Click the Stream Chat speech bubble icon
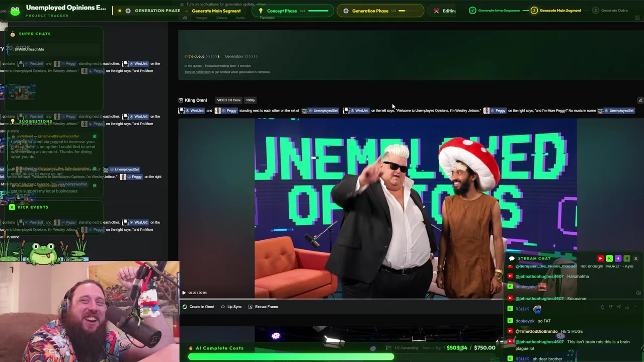Image resolution: width=644 pixels, height=362 pixels. click(x=512, y=258)
